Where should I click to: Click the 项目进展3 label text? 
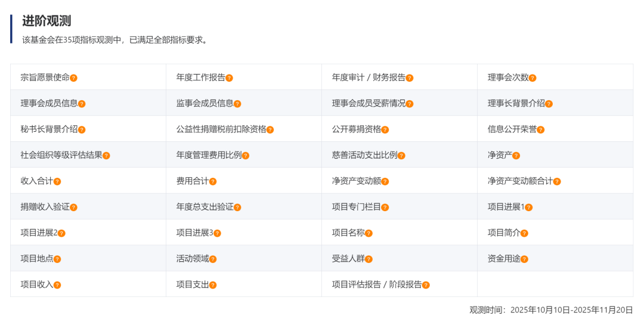coord(194,233)
